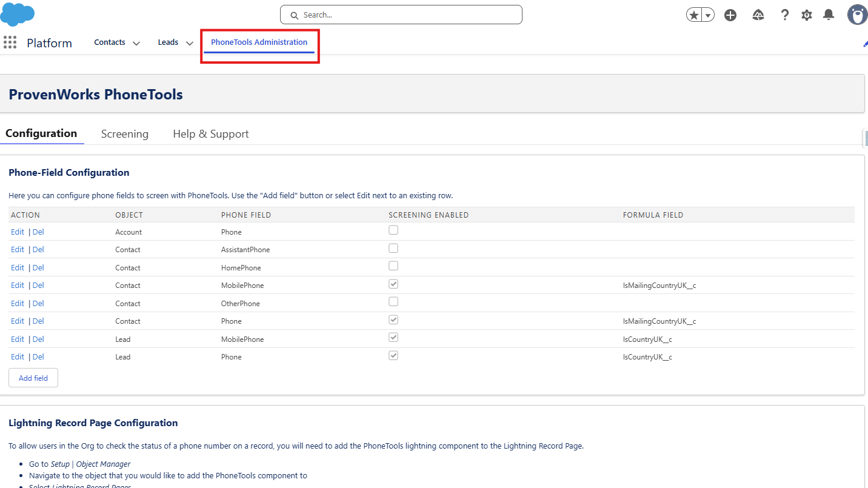The height and width of the screenshot is (488, 868).
Task: Open the App Launcher grid icon
Action: [10, 42]
